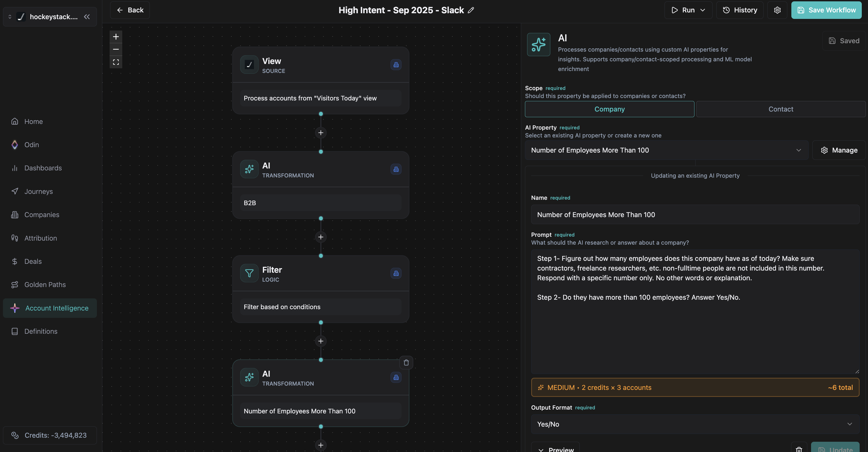This screenshot has width=868, height=452.
Task: Select Contact scope option
Action: coord(780,109)
